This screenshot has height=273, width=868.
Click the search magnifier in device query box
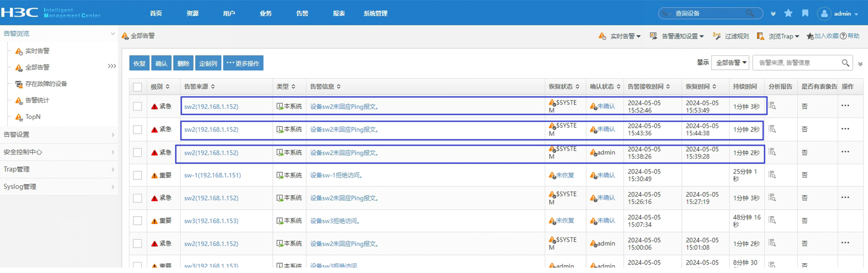(x=750, y=13)
